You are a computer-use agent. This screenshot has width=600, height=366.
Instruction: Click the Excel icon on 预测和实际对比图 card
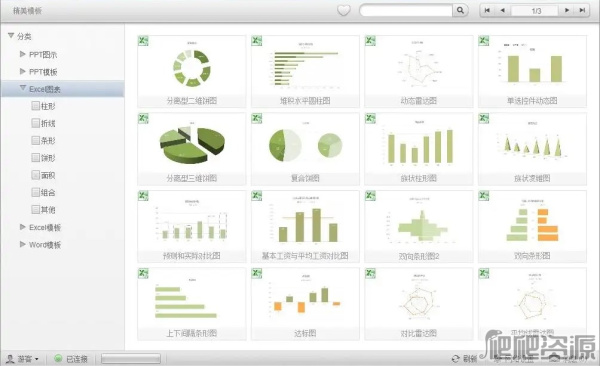[143, 196]
